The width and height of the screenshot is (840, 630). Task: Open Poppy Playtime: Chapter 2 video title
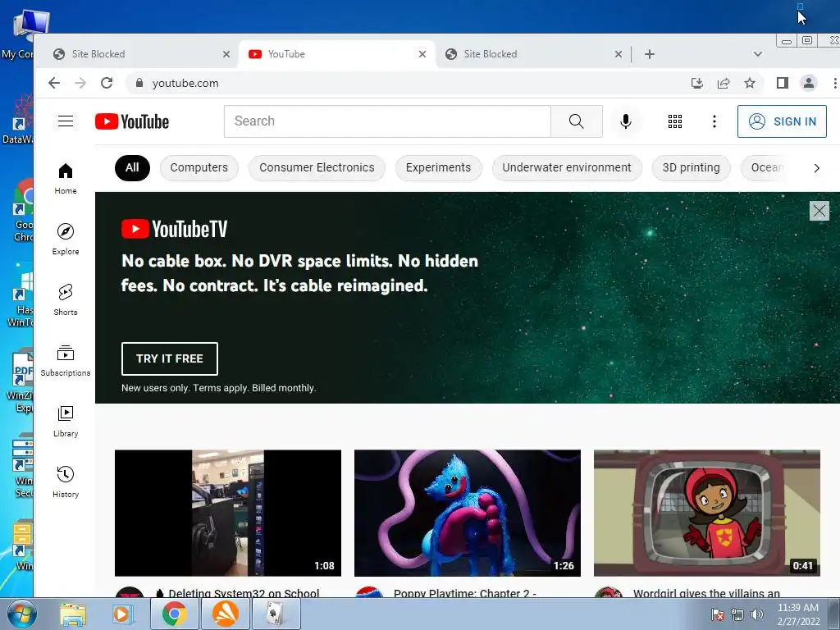464,593
